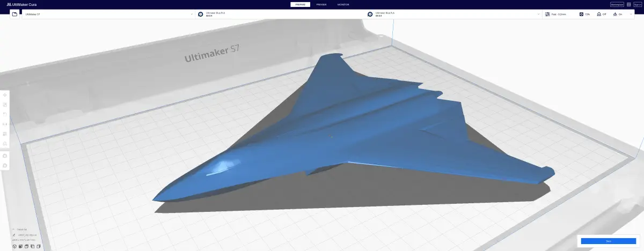This screenshot has width=644, height=251.
Task: Click the second Ultimaker Blue PLA label
Action: click(x=385, y=12)
